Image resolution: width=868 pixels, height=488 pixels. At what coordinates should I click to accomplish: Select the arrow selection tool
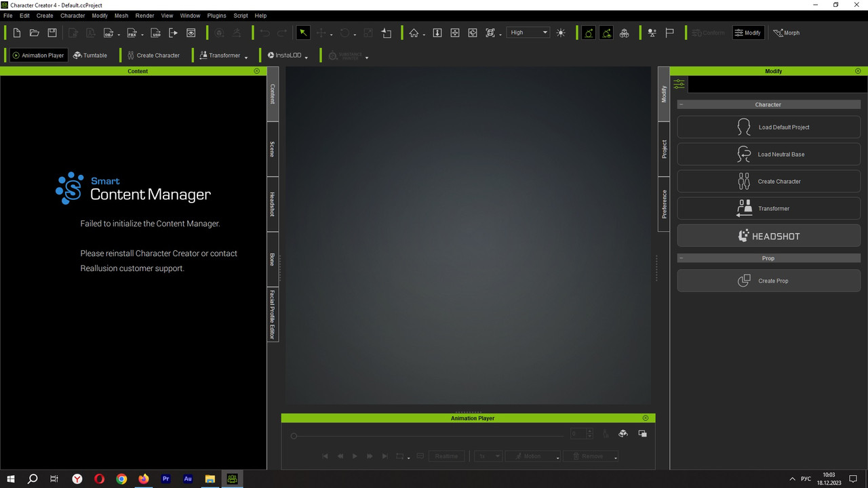pyautogui.click(x=303, y=33)
